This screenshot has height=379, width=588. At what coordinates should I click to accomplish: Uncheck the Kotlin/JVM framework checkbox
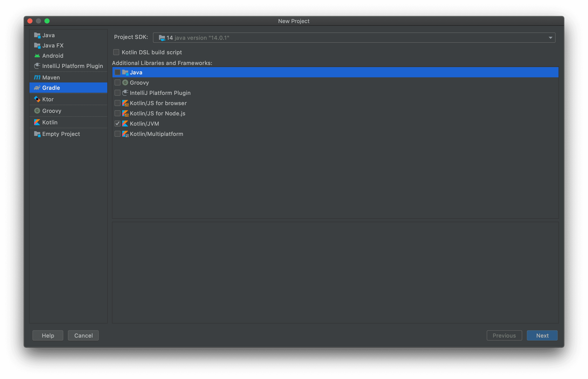coord(117,123)
